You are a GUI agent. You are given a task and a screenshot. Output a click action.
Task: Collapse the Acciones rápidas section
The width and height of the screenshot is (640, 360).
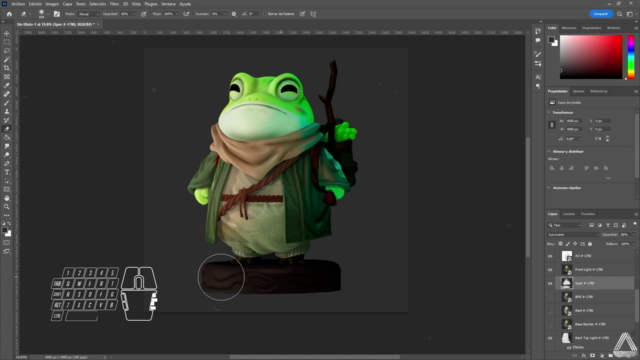(x=549, y=188)
